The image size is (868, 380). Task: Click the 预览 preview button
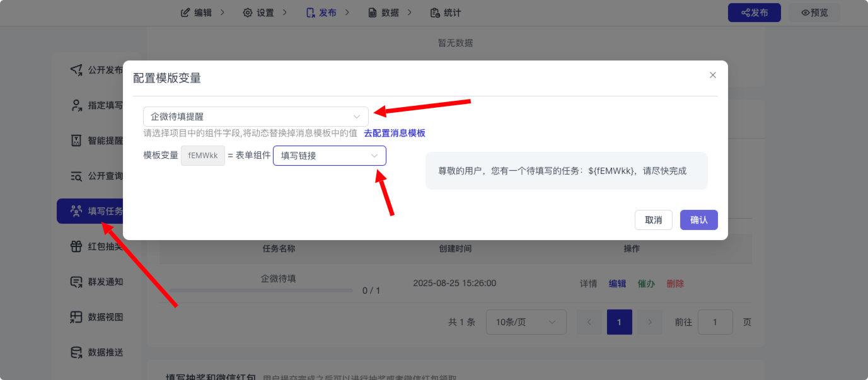(x=814, y=13)
